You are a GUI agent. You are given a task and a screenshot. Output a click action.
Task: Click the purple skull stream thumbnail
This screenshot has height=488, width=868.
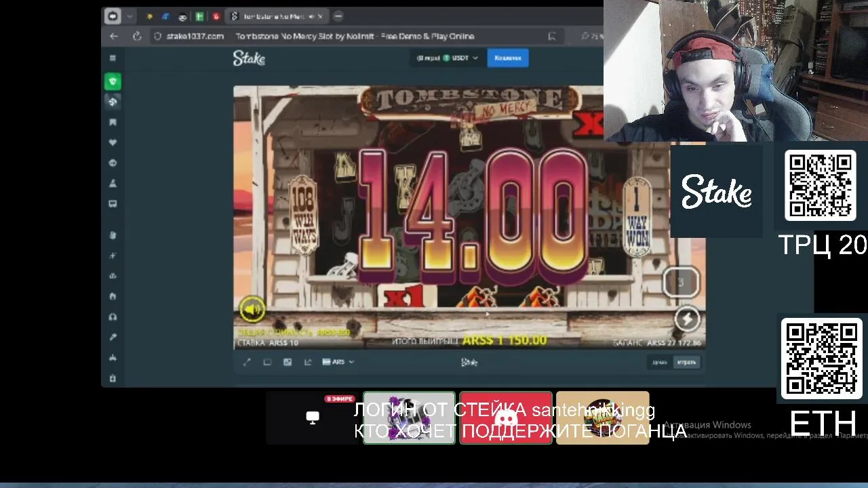pos(409,418)
